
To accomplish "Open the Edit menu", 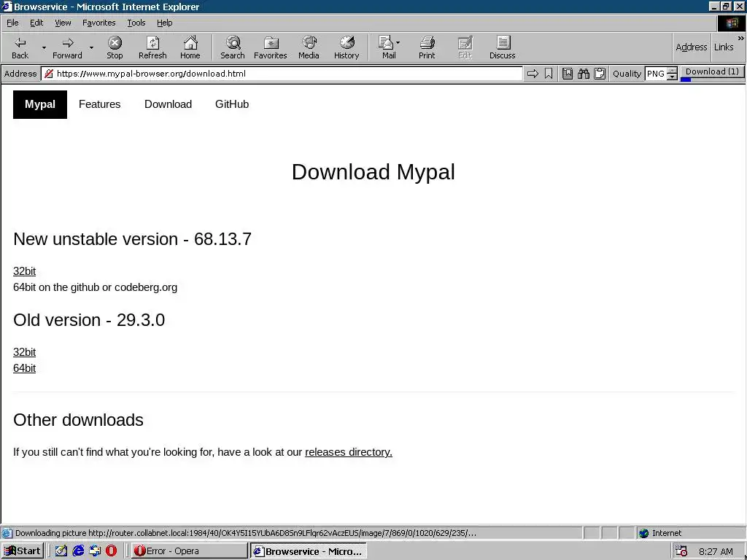I will tap(36, 23).
